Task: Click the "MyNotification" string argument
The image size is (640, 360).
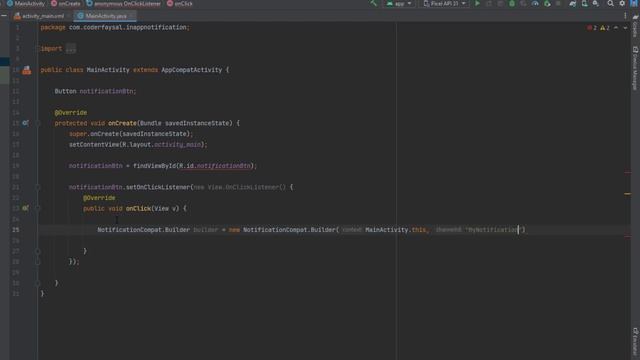Action: tap(493, 230)
